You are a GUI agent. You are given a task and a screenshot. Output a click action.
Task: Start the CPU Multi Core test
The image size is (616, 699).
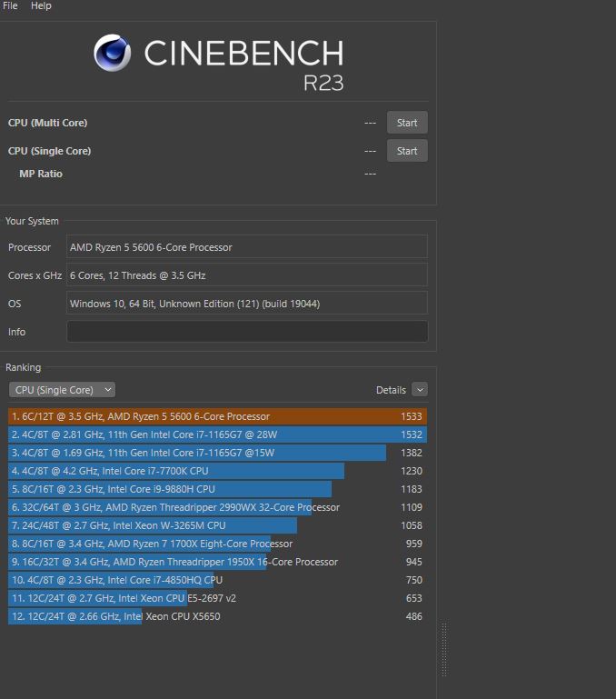pos(407,123)
